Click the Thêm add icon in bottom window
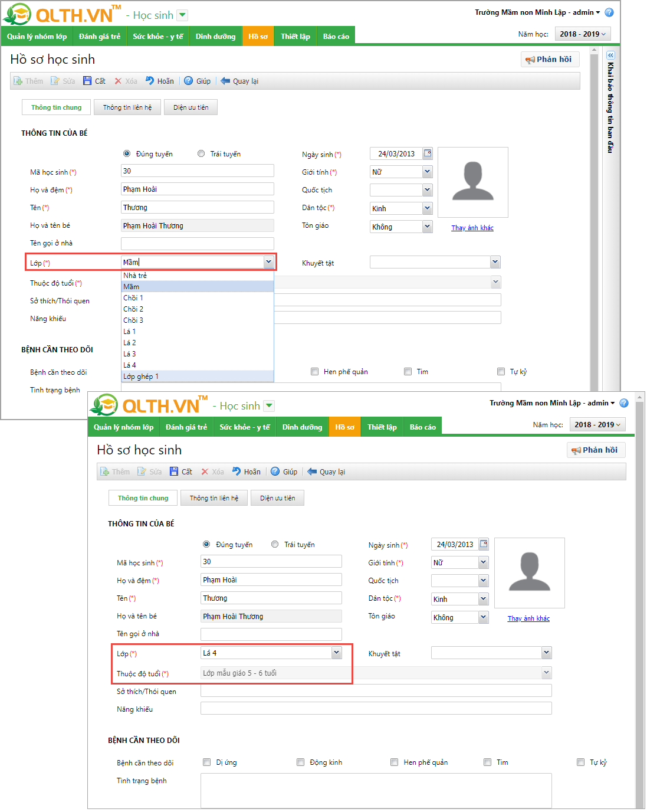This screenshot has height=812, width=647. coord(105,472)
